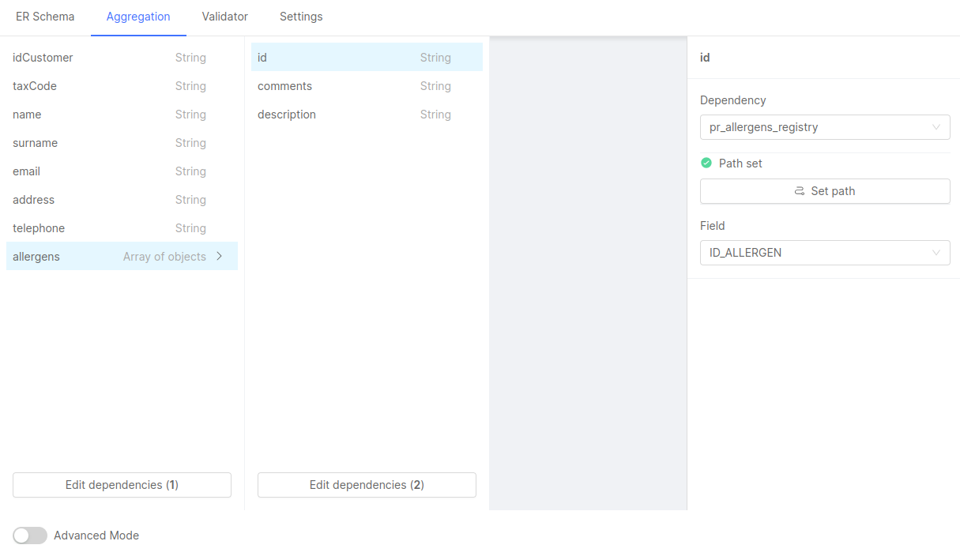Click the green Path set checkmark icon

706,163
